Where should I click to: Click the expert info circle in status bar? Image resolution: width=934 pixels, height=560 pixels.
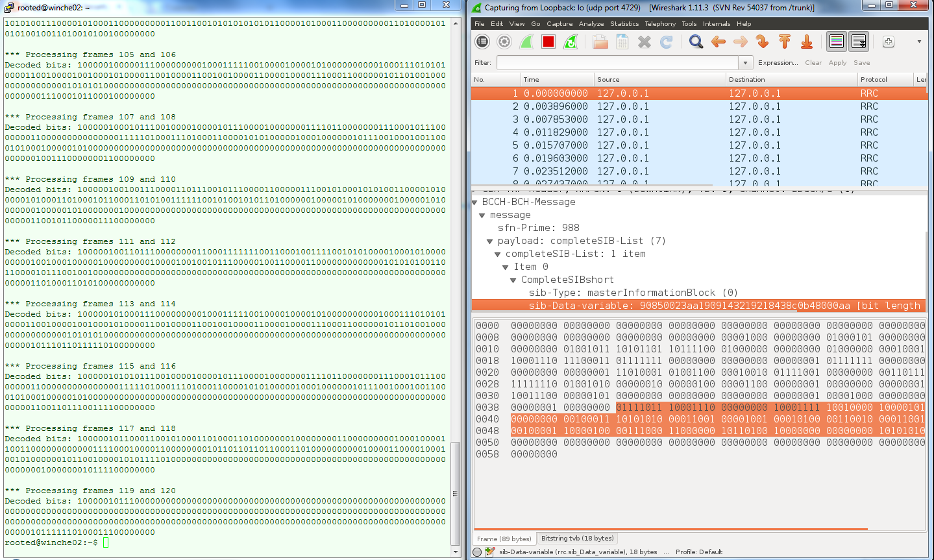pyautogui.click(x=478, y=552)
